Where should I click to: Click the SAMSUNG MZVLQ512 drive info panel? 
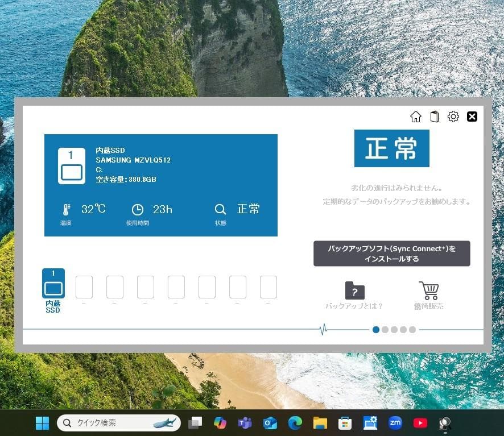134,160
